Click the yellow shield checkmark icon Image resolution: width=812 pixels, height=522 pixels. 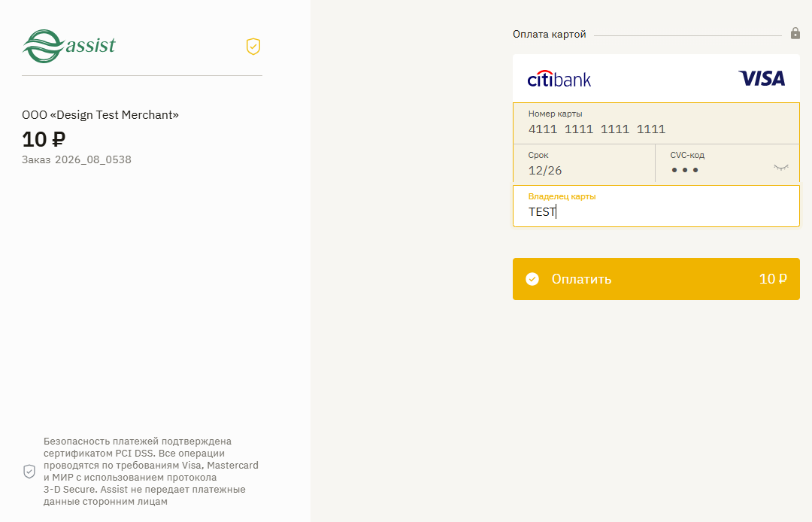point(253,47)
